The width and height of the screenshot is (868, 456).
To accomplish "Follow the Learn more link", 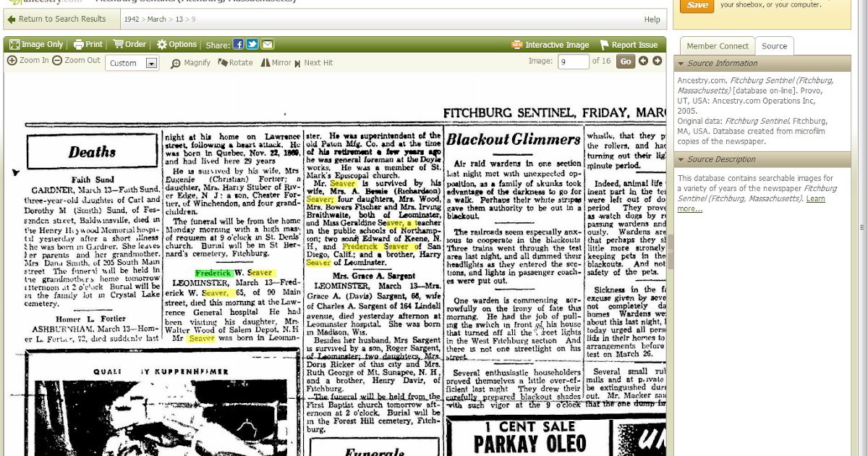I will (752, 203).
